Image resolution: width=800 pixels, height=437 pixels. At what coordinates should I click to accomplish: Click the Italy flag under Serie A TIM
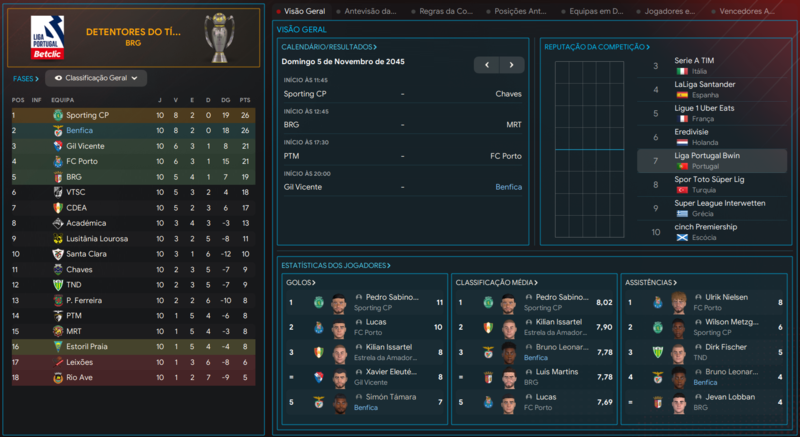pos(682,71)
